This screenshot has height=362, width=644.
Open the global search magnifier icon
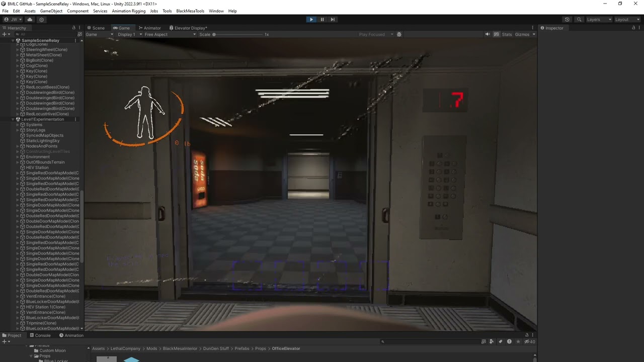[579, 20]
